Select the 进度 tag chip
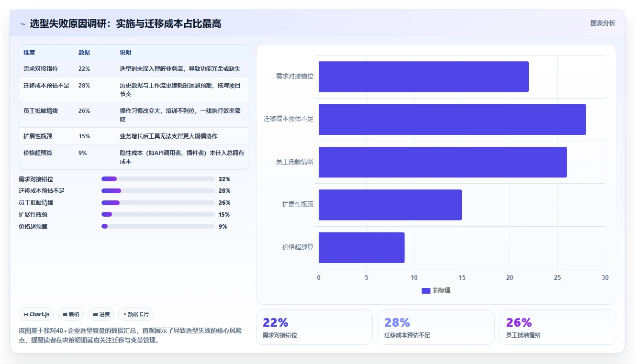The image size is (635, 364). (101, 314)
